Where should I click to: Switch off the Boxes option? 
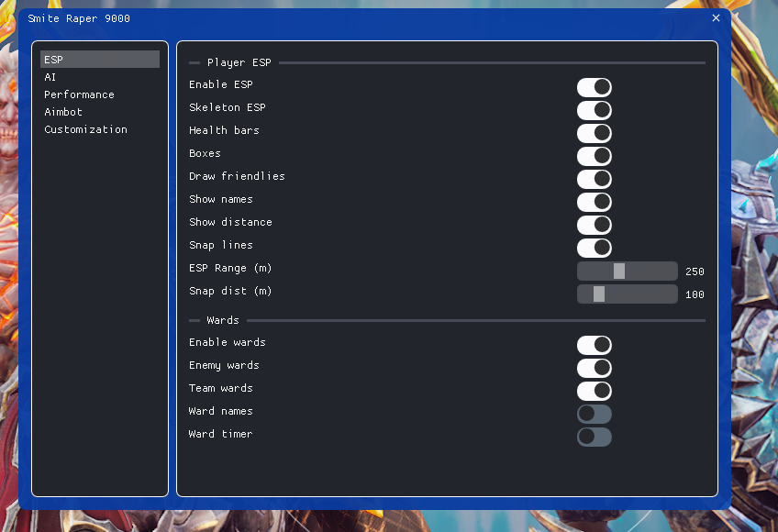tap(594, 156)
